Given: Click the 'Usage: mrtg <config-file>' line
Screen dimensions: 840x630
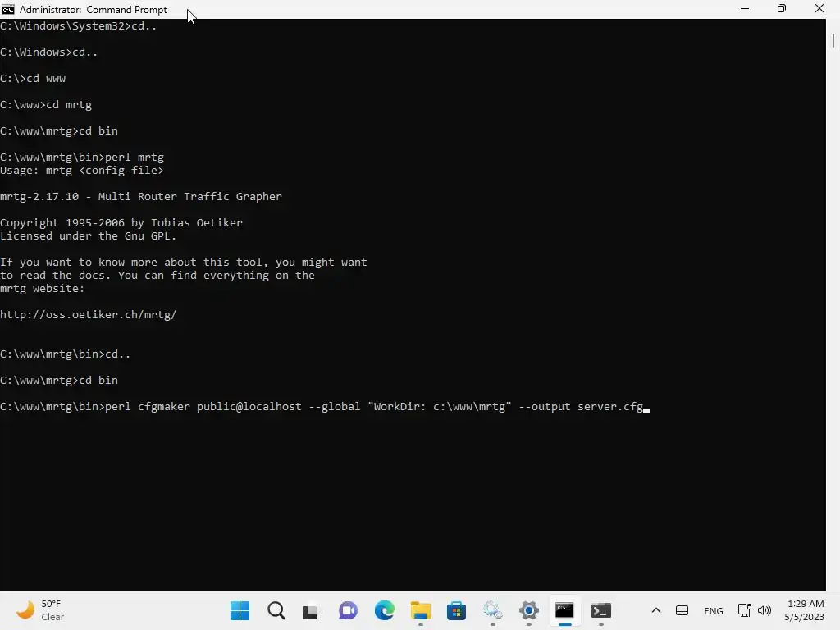Looking at the screenshot, I should [82, 171].
